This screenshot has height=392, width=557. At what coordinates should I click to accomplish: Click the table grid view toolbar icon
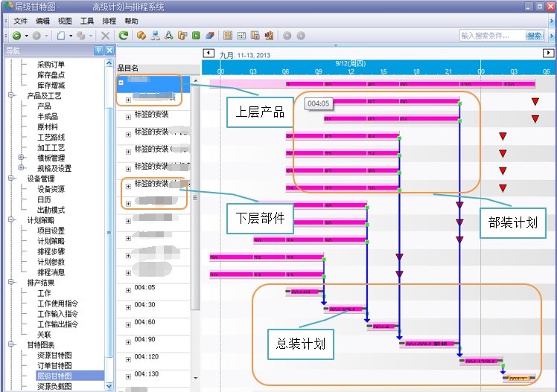pos(241,36)
